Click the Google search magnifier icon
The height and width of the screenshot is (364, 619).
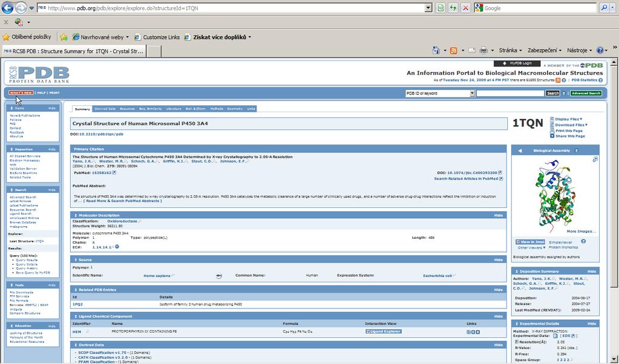[x=604, y=8]
